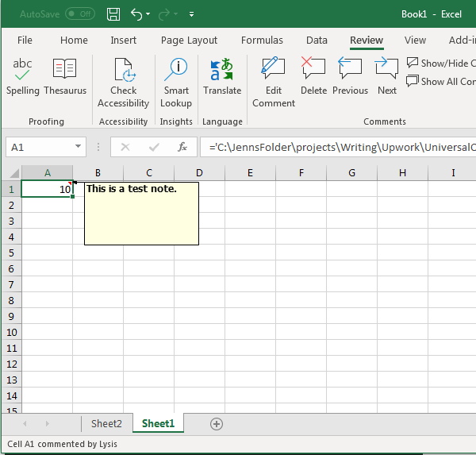Click the Select All corner triangle

tap(14, 173)
